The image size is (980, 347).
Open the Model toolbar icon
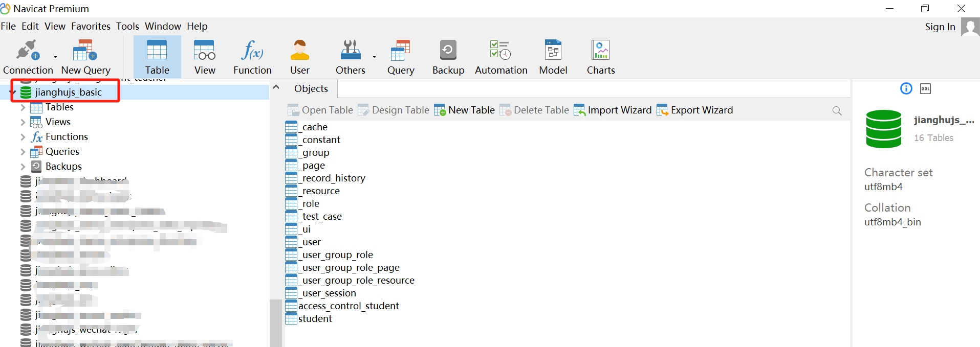(x=553, y=56)
